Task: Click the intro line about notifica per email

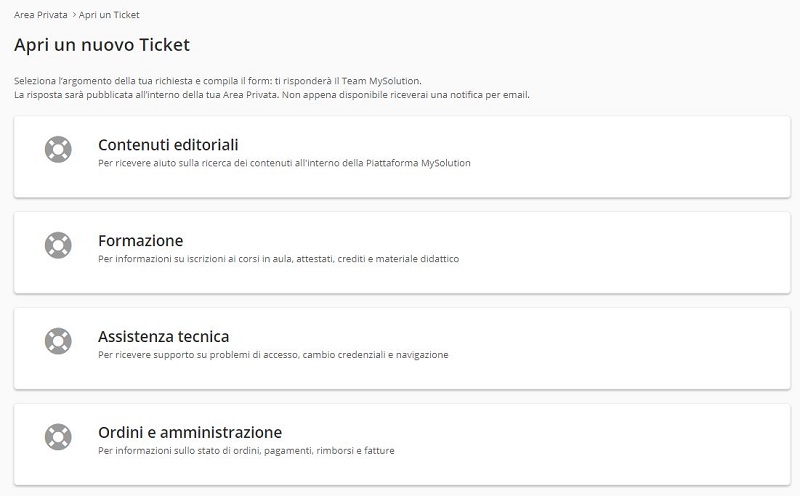Action: (x=271, y=95)
